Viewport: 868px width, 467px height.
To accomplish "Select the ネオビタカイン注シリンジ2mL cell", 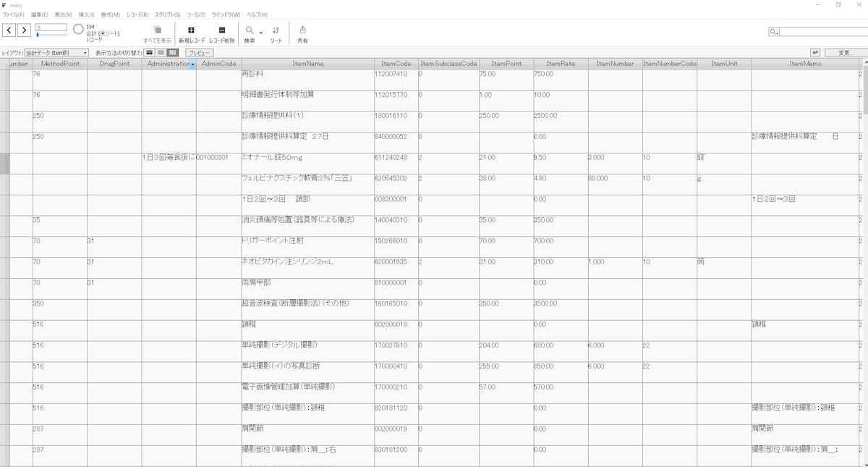I will [307, 268].
